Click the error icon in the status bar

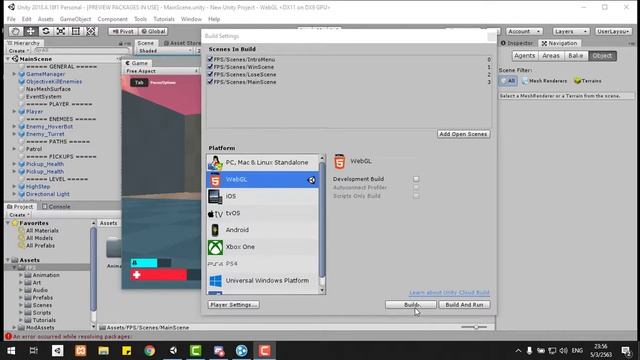click(x=8, y=336)
